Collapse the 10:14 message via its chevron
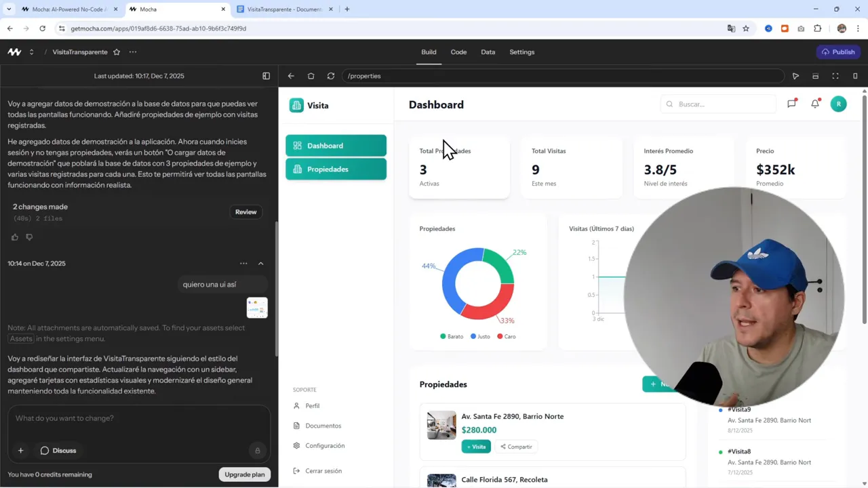The width and height of the screenshot is (868, 488). click(260, 263)
